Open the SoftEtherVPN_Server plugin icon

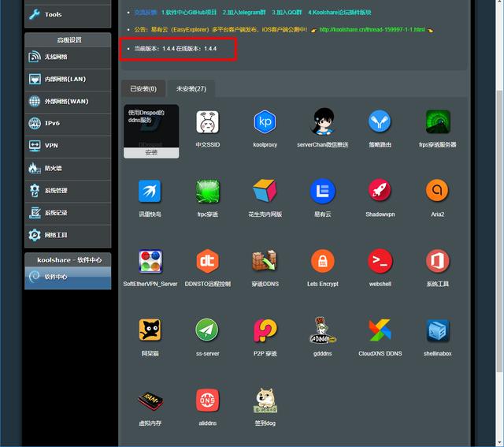pyautogui.click(x=150, y=261)
